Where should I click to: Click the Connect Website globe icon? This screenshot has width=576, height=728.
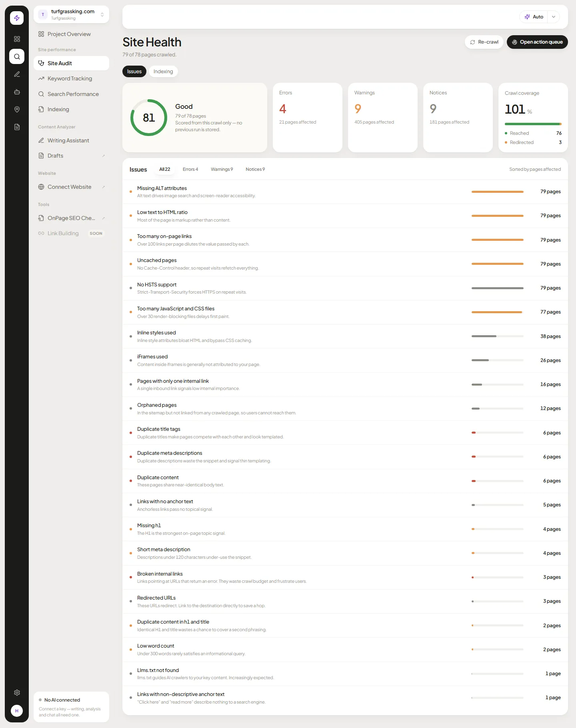click(41, 187)
